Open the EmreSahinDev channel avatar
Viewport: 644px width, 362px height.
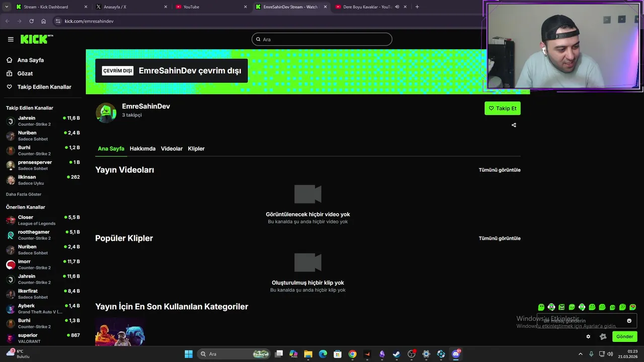click(106, 113)
